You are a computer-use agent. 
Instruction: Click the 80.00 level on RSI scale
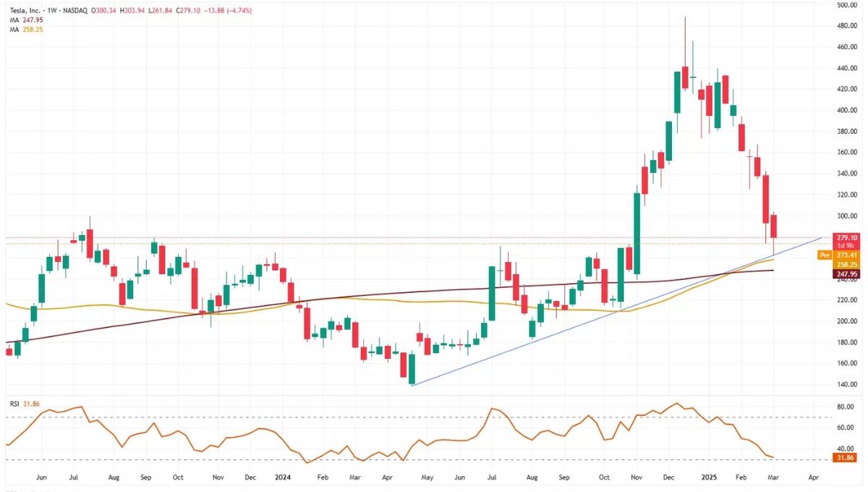coord(845,407)
